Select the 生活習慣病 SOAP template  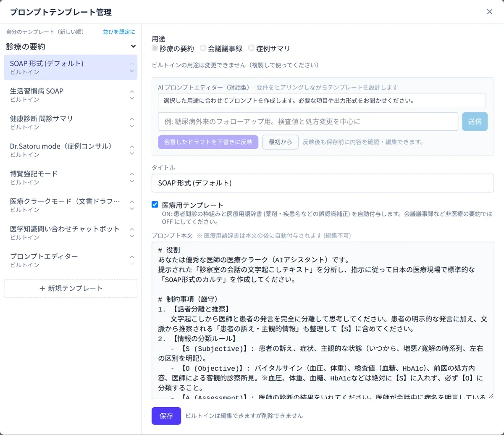tap(71, 95)
